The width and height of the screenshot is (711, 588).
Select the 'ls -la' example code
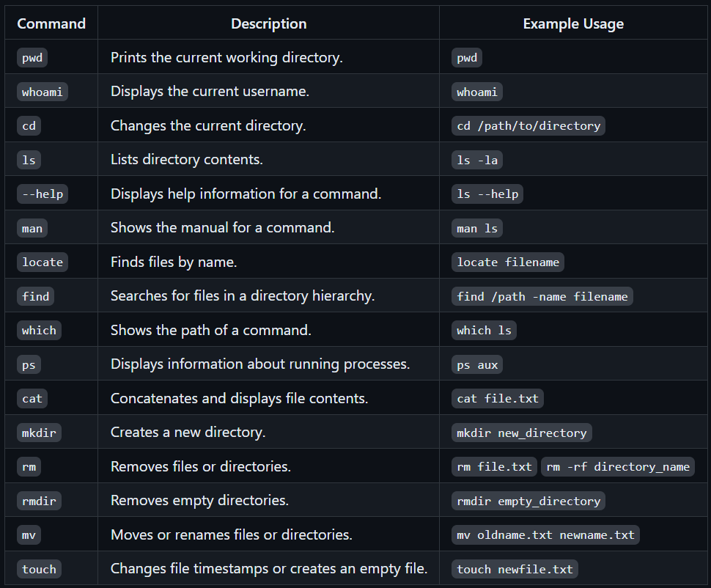coord(477,160)
